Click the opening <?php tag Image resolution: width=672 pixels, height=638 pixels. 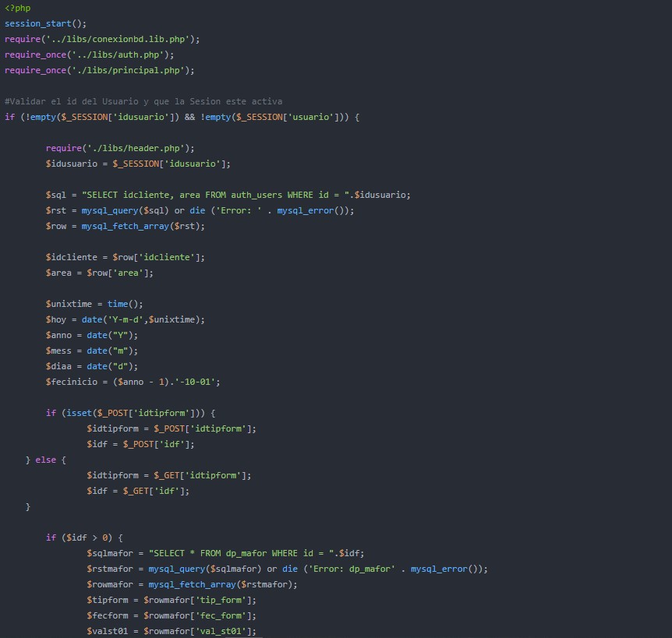(18, 8)
